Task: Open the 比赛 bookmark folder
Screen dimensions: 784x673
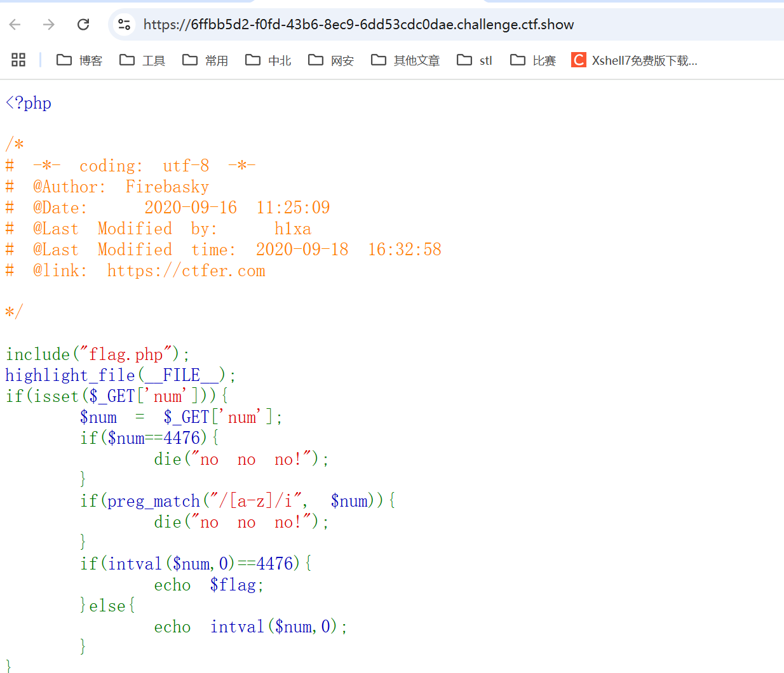Action: tap(533, 60)
